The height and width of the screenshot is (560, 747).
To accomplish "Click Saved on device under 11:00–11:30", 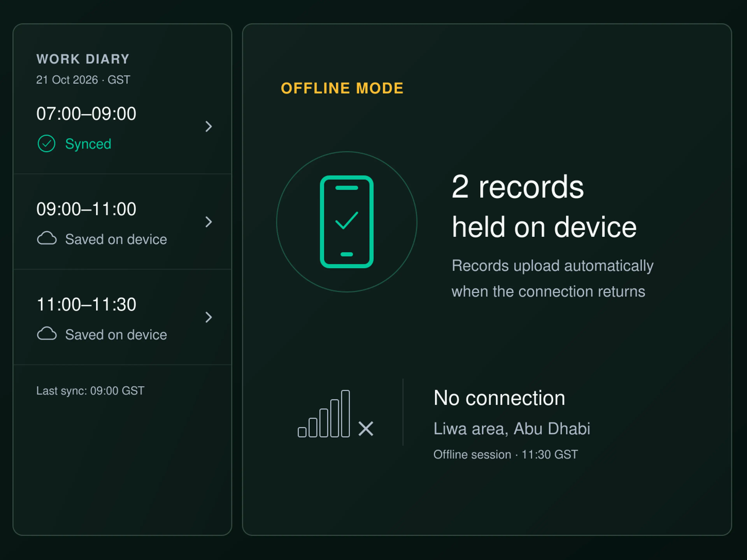I will pos(116,334).
